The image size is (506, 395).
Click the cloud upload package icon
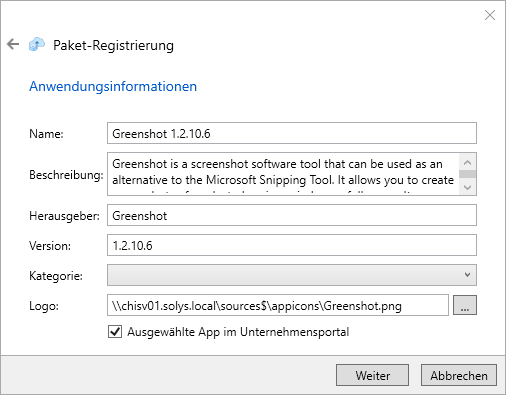[x=37, y=44]
